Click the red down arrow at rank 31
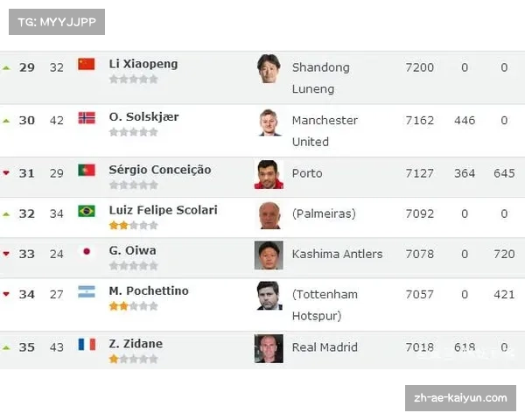525x420 pixels. point(6,173)
